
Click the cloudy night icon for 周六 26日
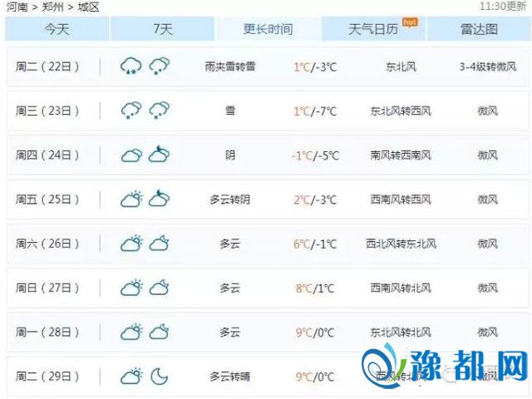160,244
